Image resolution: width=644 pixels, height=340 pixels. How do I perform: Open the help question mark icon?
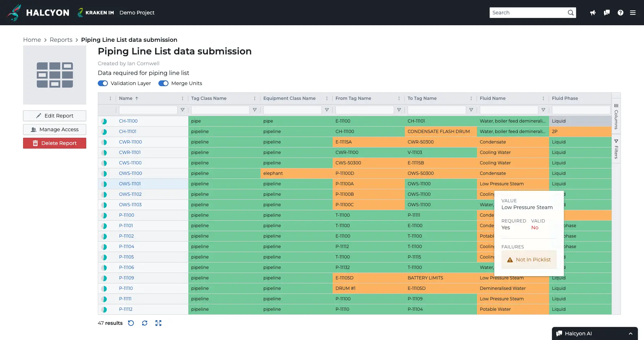(620, 13)
